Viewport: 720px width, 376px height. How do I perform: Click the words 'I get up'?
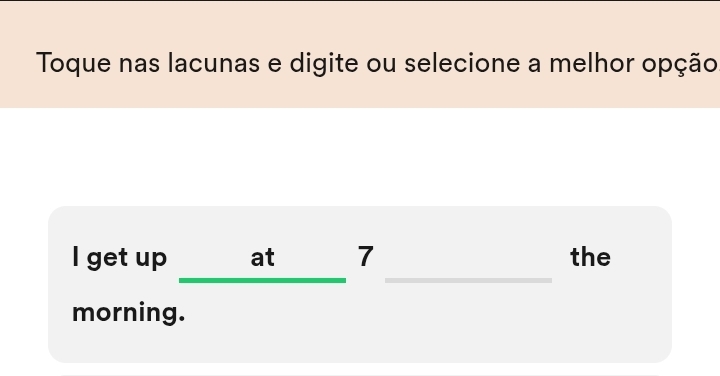tap(119, 258)
